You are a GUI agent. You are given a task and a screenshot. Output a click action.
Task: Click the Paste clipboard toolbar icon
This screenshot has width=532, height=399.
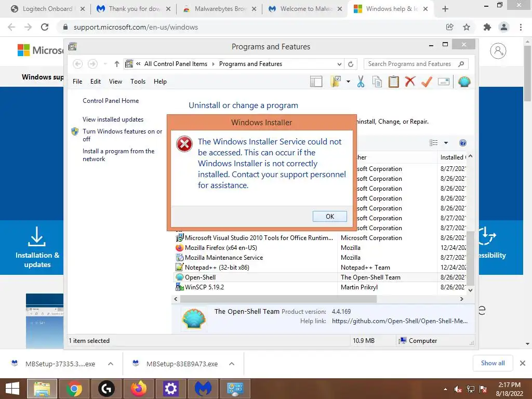(393, 82)
